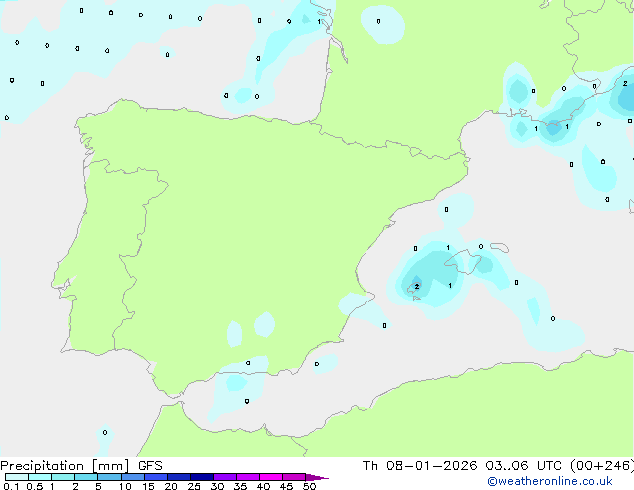Image resolution: width=634 pixels, height=490 pixels.
Task: Click the '10' legend scale label
Action: pyautogui.click(x=125, y=486)
